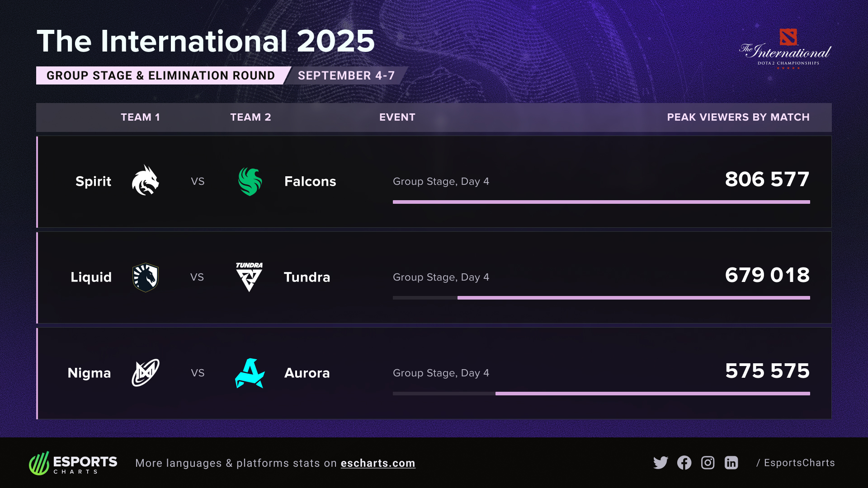Viewport: 868px width, 488px height.
Task: Select the September 4-7 date tab
Action: pos(346,75)
